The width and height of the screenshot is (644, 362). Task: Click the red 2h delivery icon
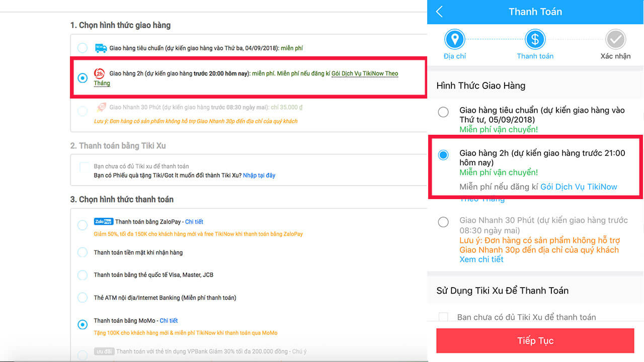click(x=100, y=73)
